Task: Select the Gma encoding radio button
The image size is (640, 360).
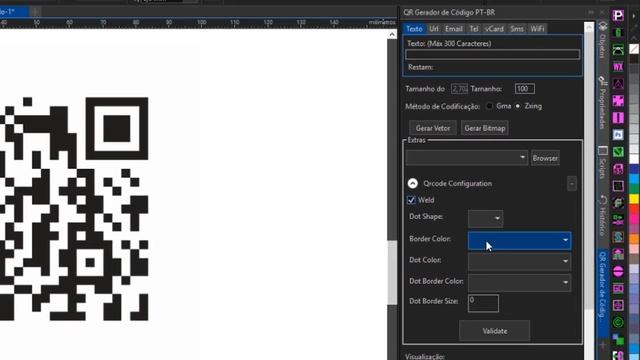Action: coord(489,106)
